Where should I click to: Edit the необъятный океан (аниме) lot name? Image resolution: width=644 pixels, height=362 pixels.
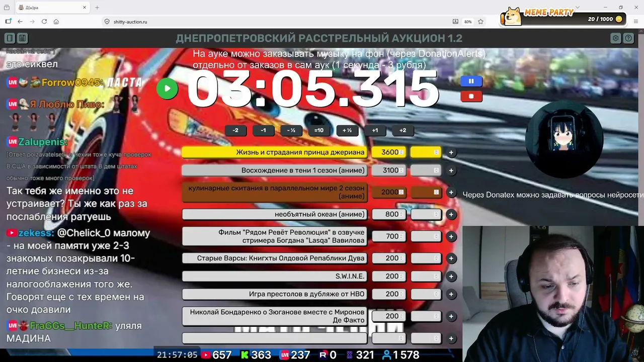tap(275, 214)
